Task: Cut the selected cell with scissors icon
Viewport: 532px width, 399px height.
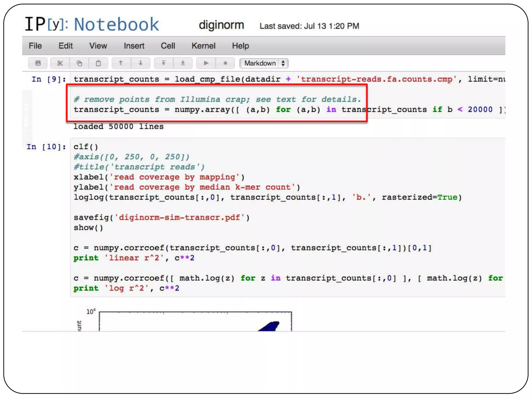Action: (x=60, y=63)
